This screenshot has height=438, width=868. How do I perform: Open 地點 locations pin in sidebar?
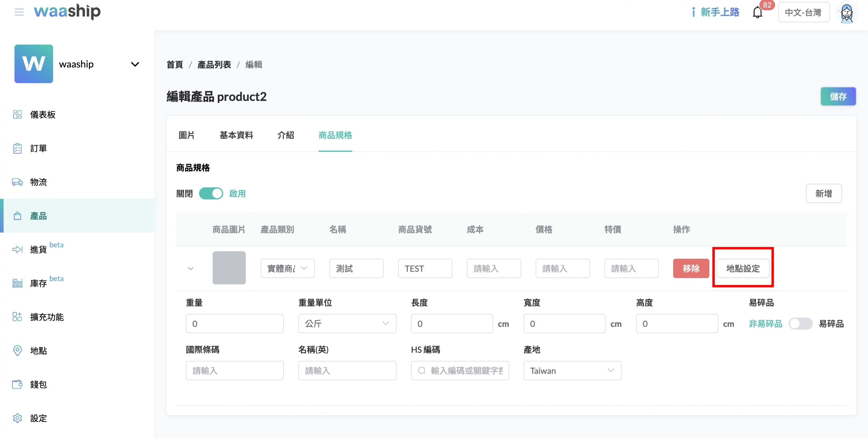(38, 351)
